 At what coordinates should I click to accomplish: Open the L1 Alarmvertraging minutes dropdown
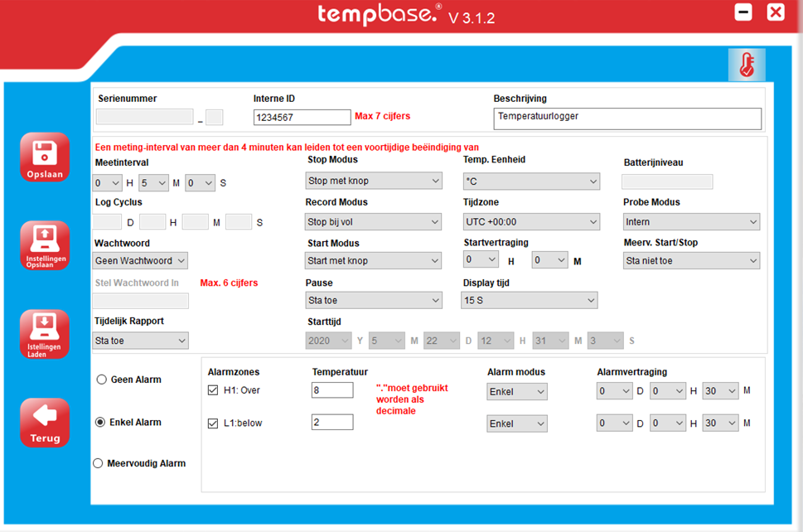point(721,423)
